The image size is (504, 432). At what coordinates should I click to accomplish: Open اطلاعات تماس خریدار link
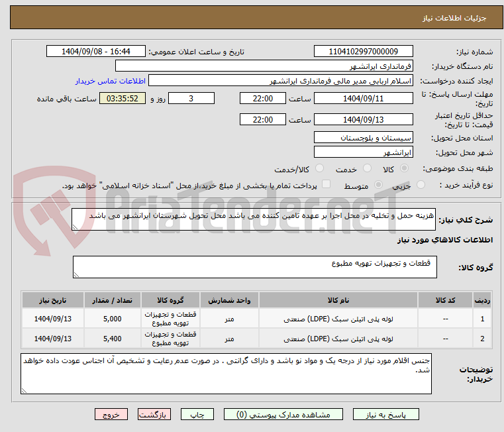coord(111,81)
